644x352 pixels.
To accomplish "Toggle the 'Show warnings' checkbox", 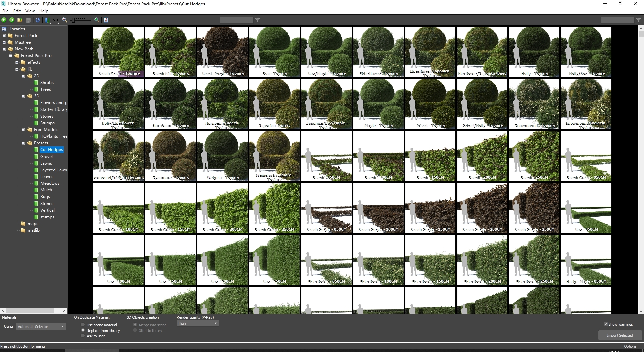I will (606, 324).
